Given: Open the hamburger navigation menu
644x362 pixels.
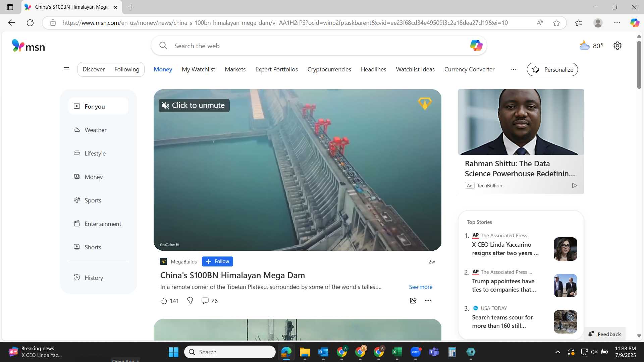Looking at the screenshot, I should [66, 69].
